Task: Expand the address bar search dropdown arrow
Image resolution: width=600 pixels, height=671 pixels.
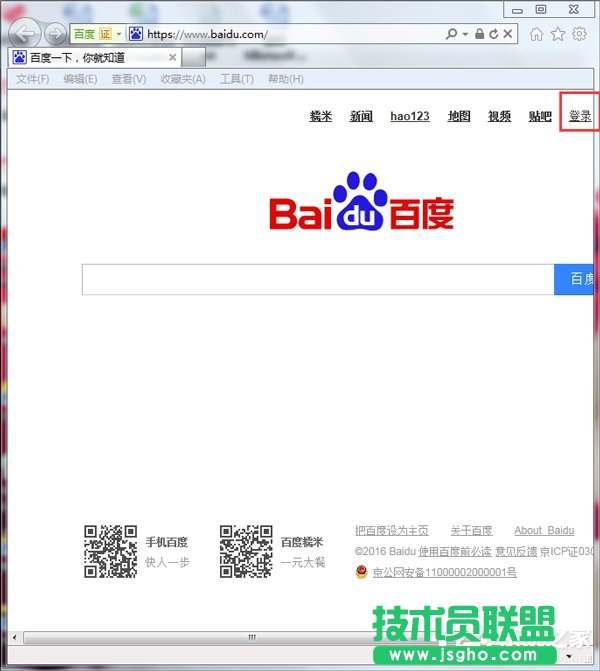Action: point(465,34)
